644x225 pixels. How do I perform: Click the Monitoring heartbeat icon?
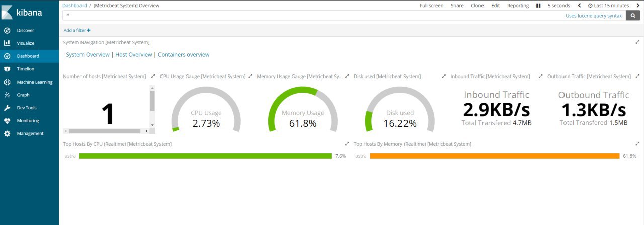coord(7,121)
